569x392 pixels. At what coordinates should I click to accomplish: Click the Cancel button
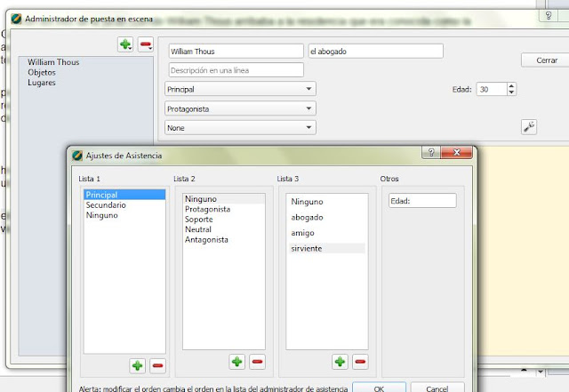(x=437, y=388)
